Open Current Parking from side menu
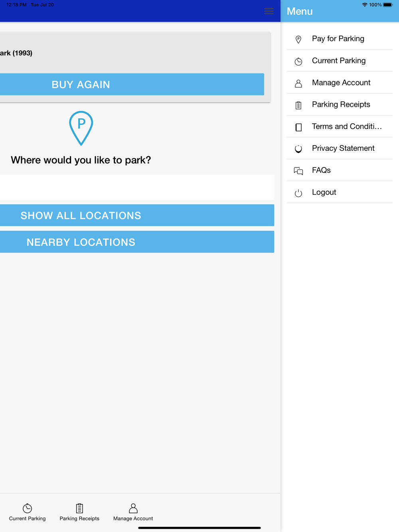The width and height of the screenshot is (399, 532). 340,61
